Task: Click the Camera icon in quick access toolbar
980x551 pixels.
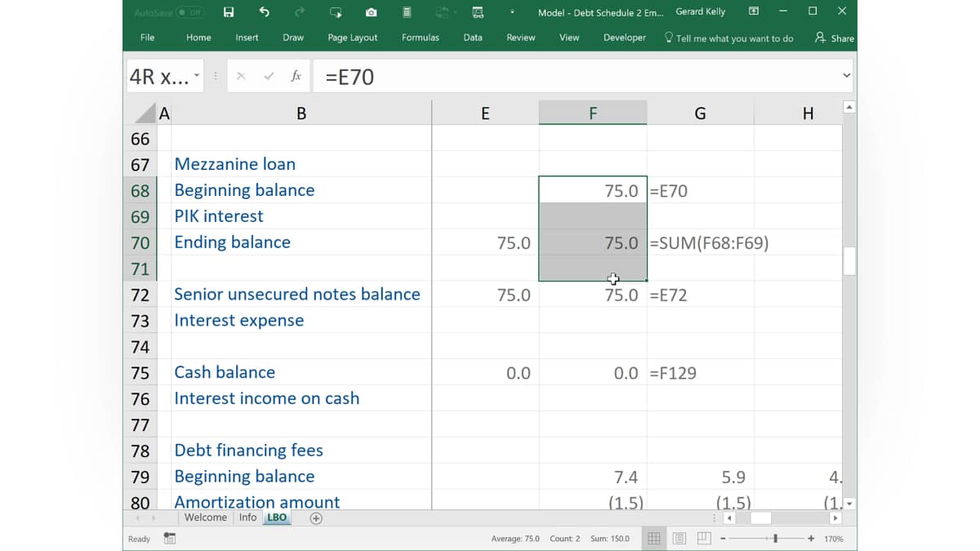Action: pyautogui.click(x=372, y=12)
